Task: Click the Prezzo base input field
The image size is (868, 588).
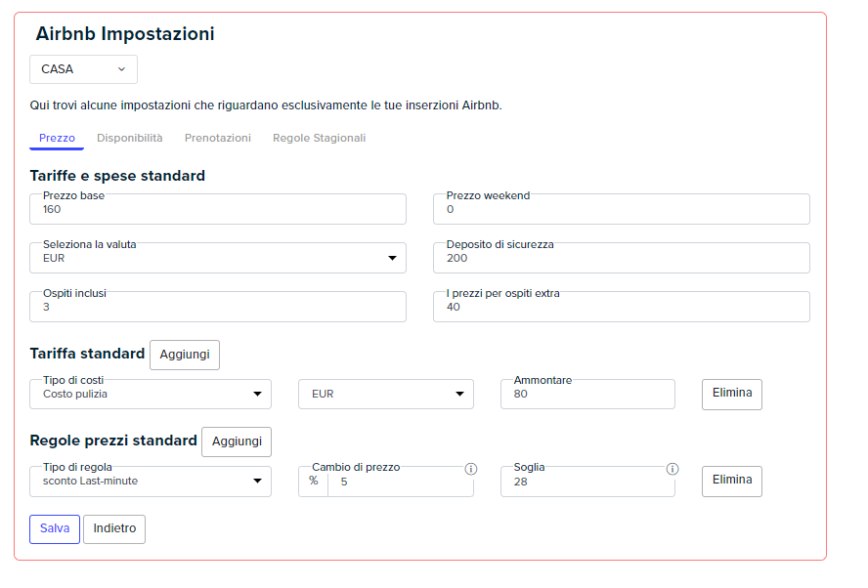Action: (x=218, y=209)
